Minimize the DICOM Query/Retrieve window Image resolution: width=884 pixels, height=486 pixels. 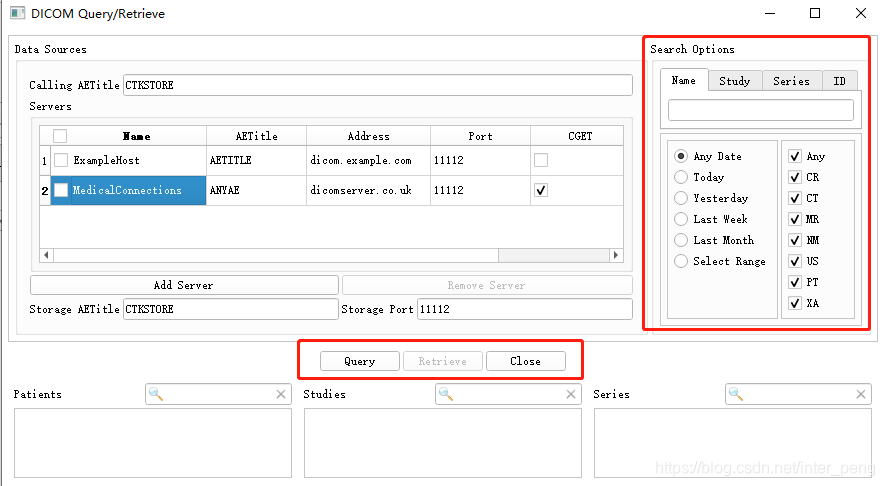[x=770, y=13]
